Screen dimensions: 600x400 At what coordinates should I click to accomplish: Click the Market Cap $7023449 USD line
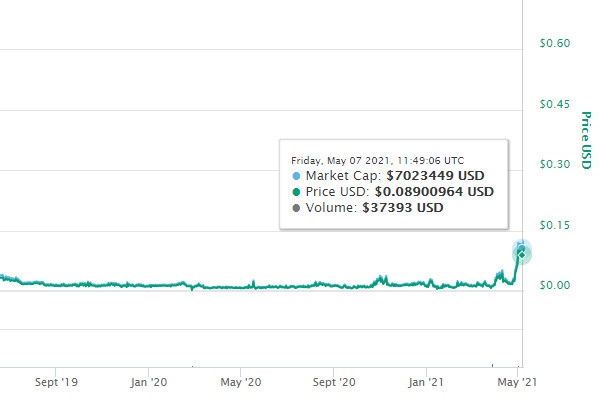tap(388, 176)
